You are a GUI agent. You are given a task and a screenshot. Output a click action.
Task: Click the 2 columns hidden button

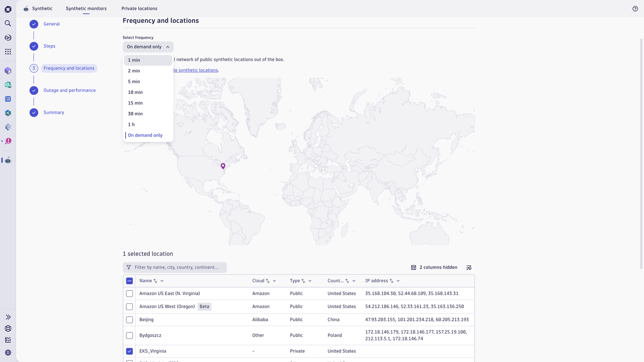(x=434, y=267)
